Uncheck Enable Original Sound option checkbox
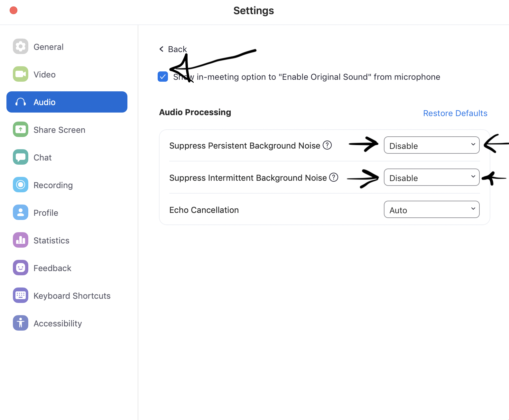This screenshot has height=420, width=509. (163, 77)
